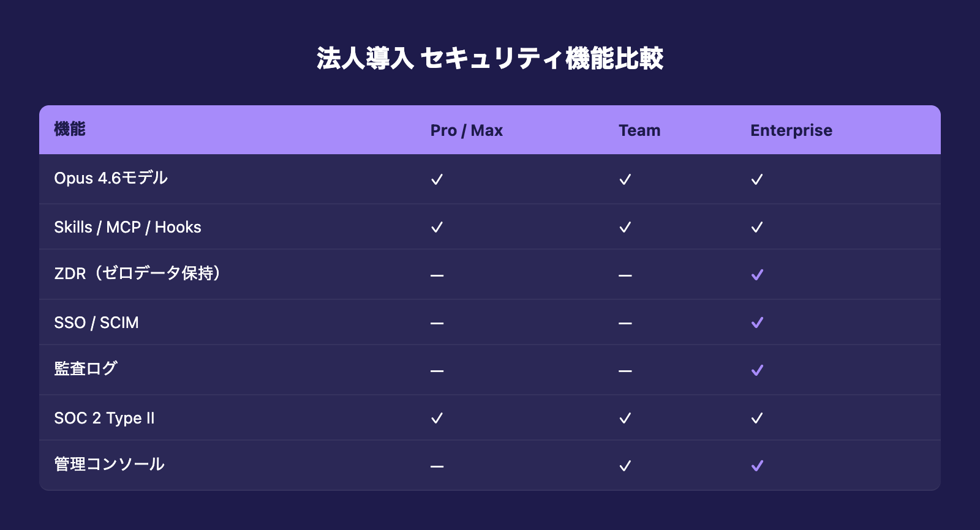Click the SSO / SCIM Pro / Max dash
The width and height of the screenshot is (980, 530).
437,323
